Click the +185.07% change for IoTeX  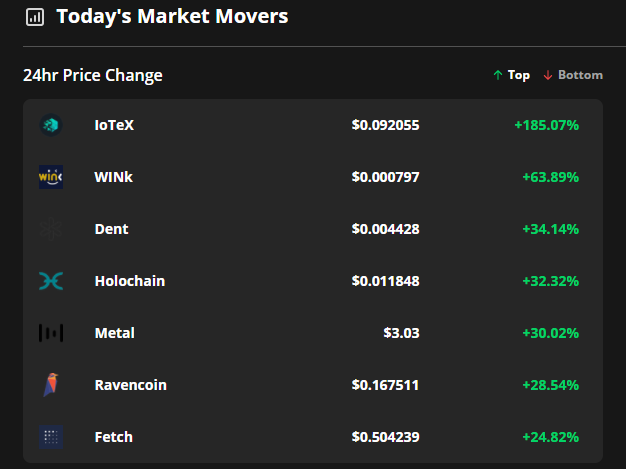(x=547, y=125)
